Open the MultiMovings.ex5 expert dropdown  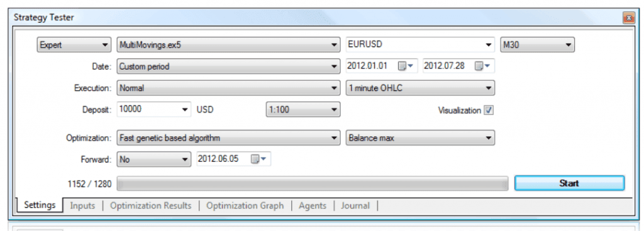pos(228,45)
